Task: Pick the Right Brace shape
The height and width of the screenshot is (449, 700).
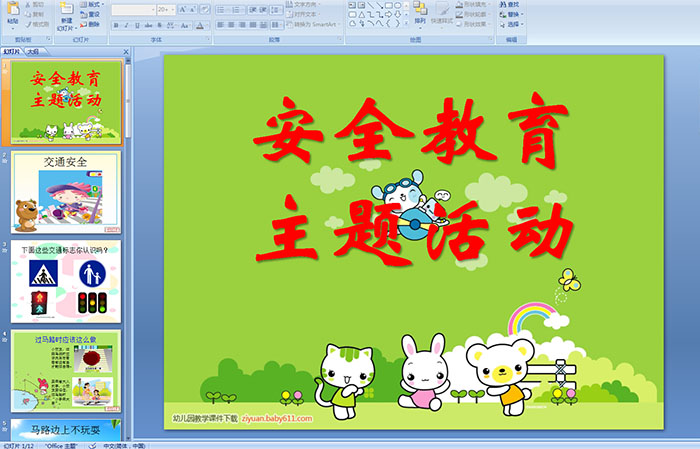Action: pyautogui.click(x=397, y=23)
